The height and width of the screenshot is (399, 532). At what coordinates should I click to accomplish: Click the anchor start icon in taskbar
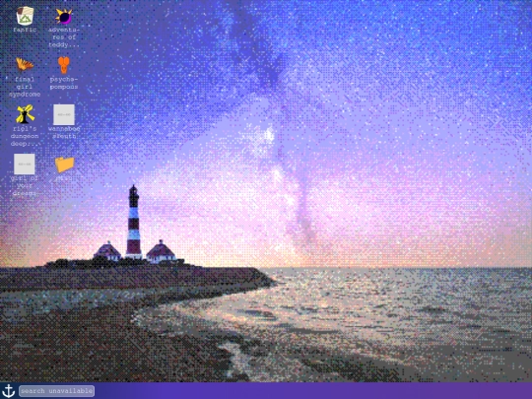click(x=9, y=391)
